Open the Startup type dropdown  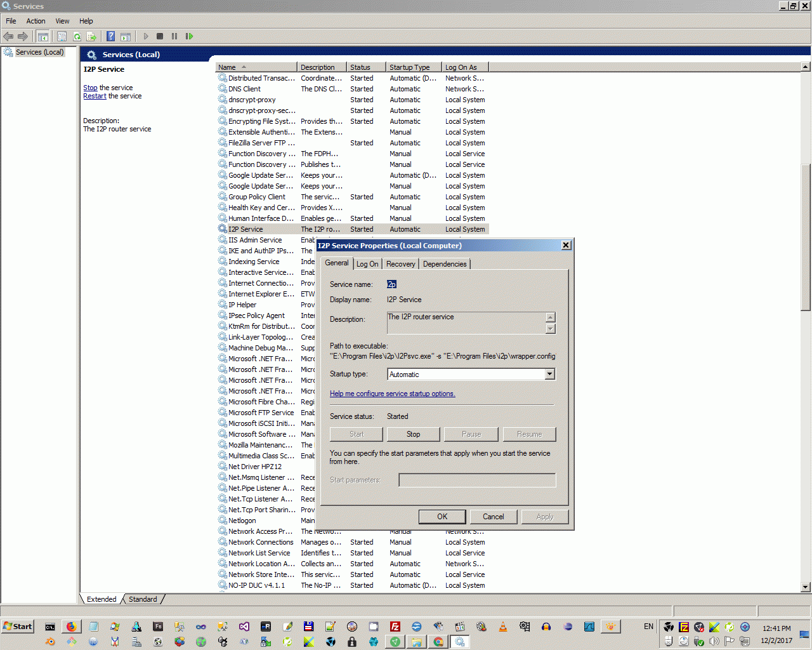(550, 375)
